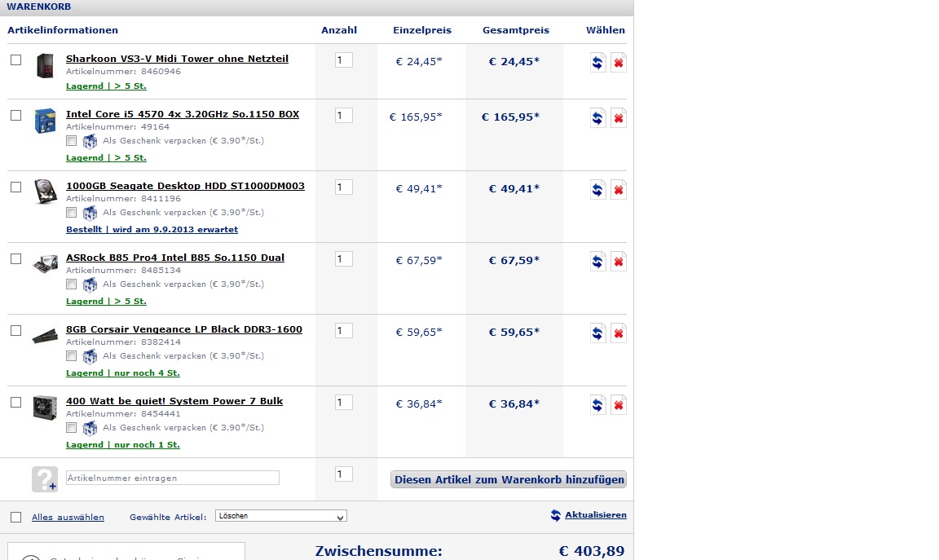This screenshot has width=939, height=560.
Task: Click the Corsair RAM thumbnail
Action: [45, 335]
